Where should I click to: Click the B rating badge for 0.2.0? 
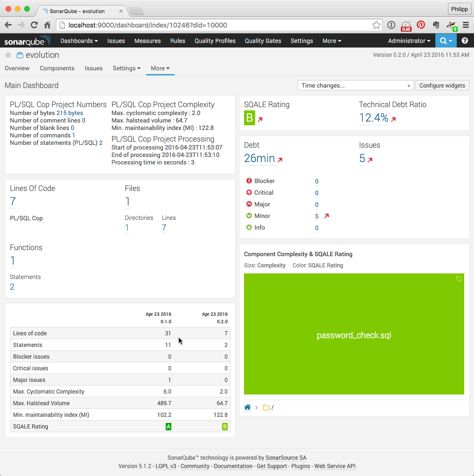tap(225, 427)
